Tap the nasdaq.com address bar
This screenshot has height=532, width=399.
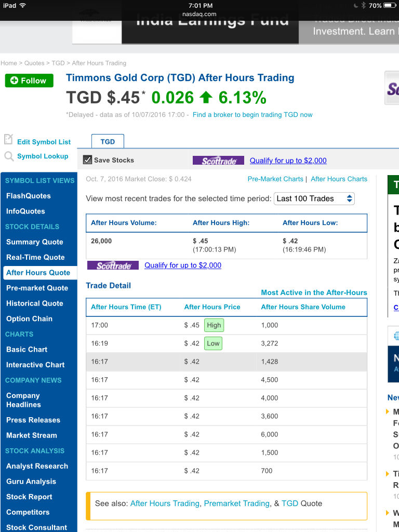pos(199,14)
